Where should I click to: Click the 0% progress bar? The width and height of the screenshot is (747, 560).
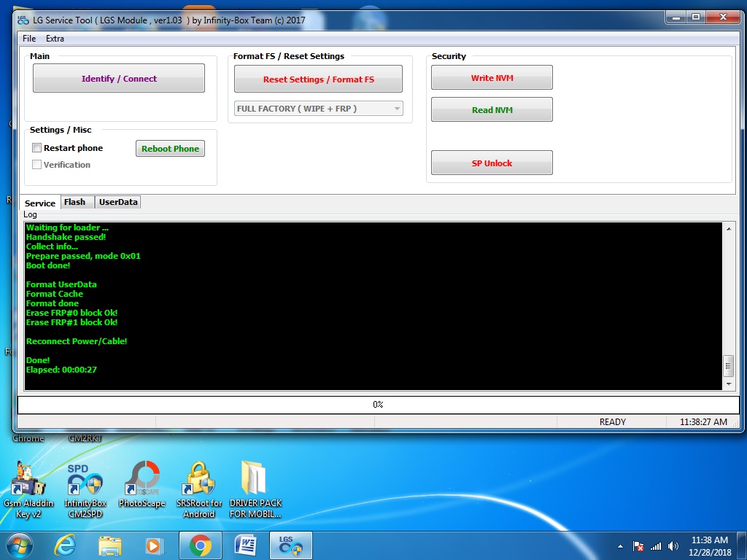click(x=379, y=404)
